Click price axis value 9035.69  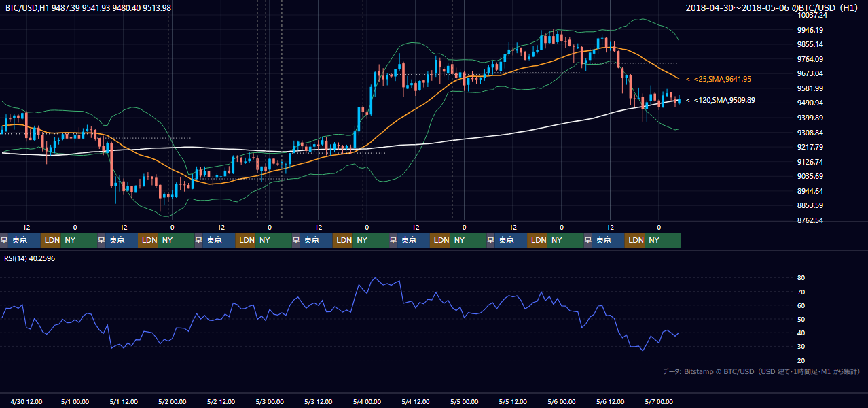coord(810,176)
